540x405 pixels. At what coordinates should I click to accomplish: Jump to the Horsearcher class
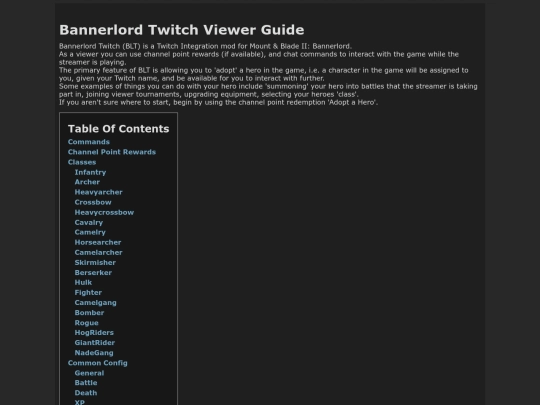click(98, 242)
